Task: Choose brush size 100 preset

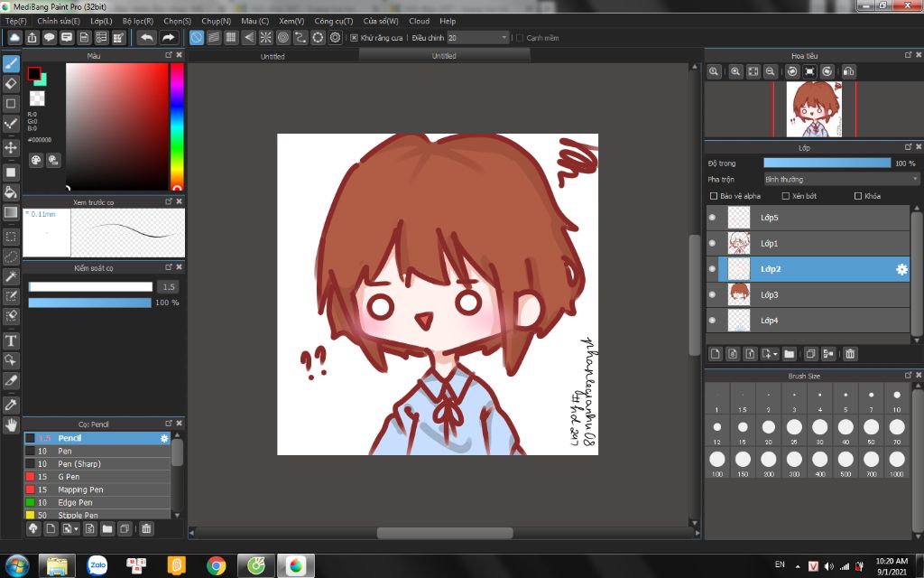Action: [717, 462]
